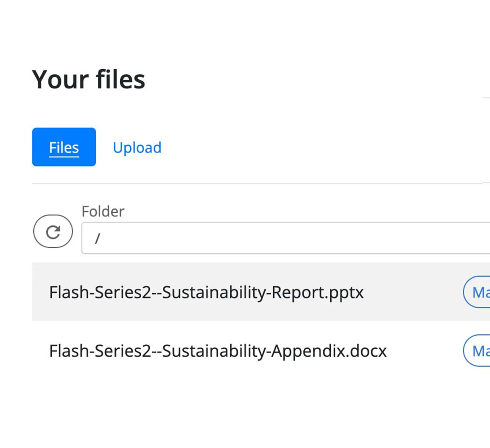Click the refresh folder icon
490x448 pixels.
[x=53, y=231]
